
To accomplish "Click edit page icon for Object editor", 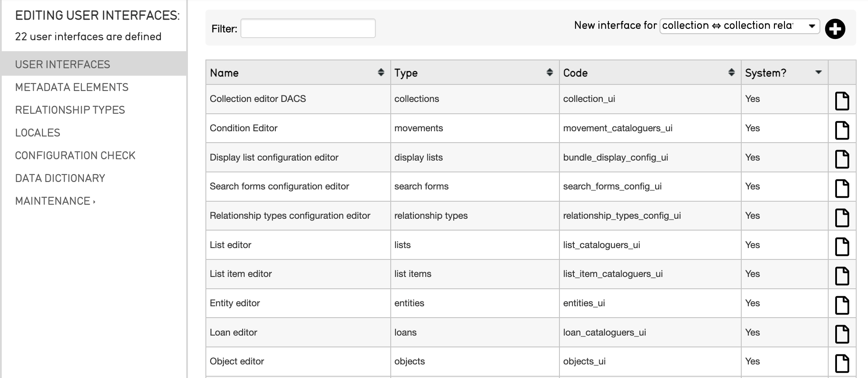I will tap(842, 363).
